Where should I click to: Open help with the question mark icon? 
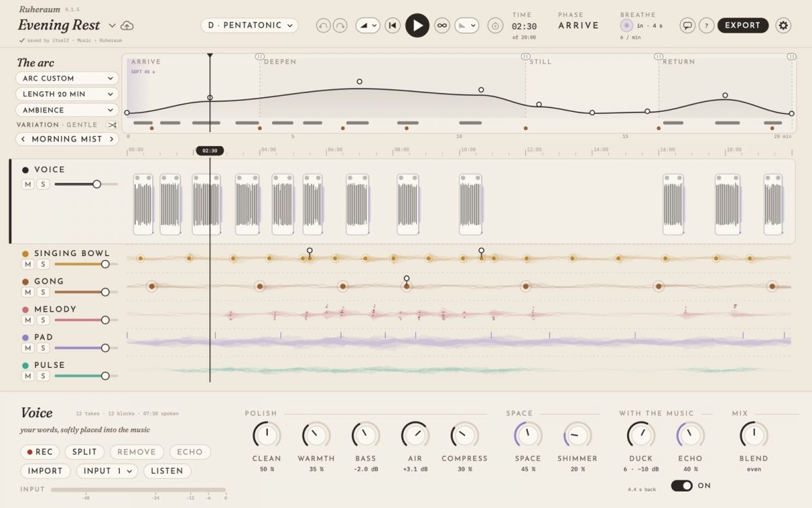706,26
